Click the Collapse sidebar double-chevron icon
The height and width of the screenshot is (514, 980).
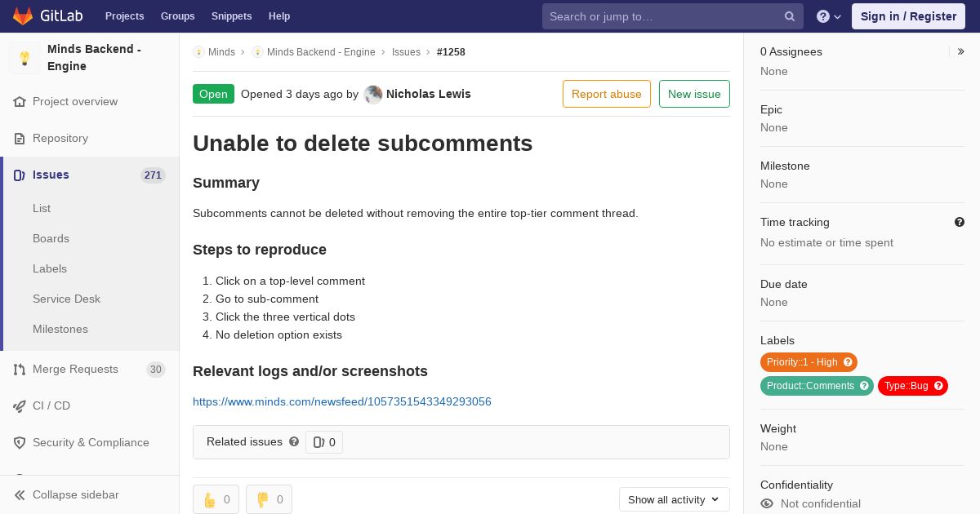(x=20, y=495)
